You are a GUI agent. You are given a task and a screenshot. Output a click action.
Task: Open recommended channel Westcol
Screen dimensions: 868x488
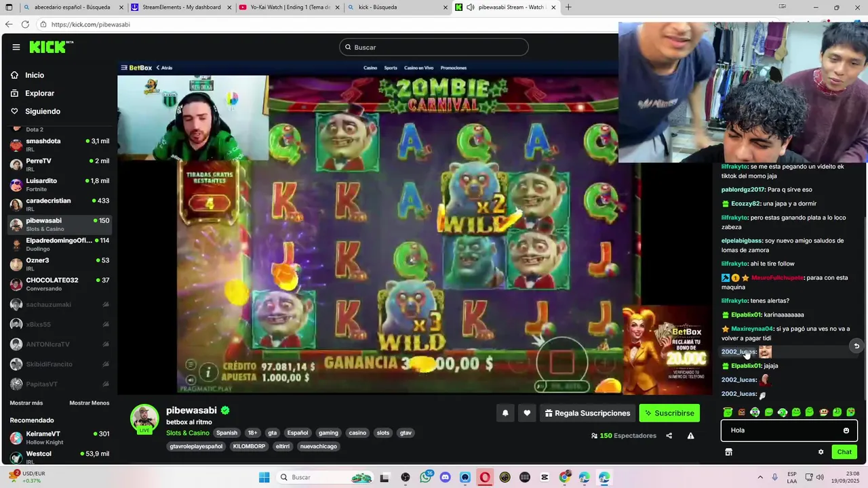(60, 457)
